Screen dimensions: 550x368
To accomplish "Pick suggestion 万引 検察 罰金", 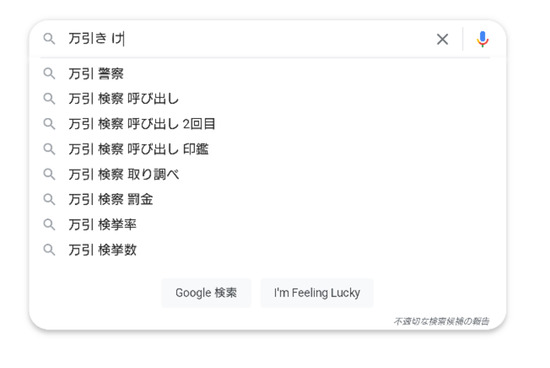I will [x=265, y=199].
